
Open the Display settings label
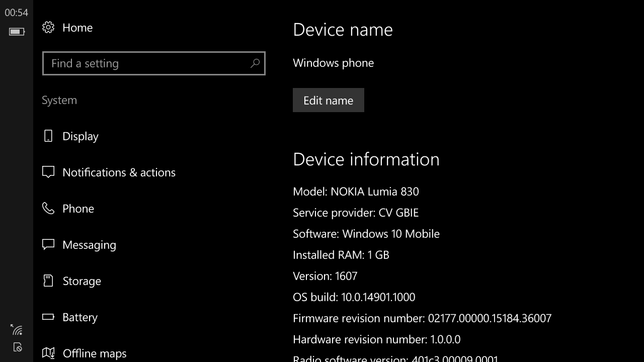pyautogui.click(x=80, y=136)
